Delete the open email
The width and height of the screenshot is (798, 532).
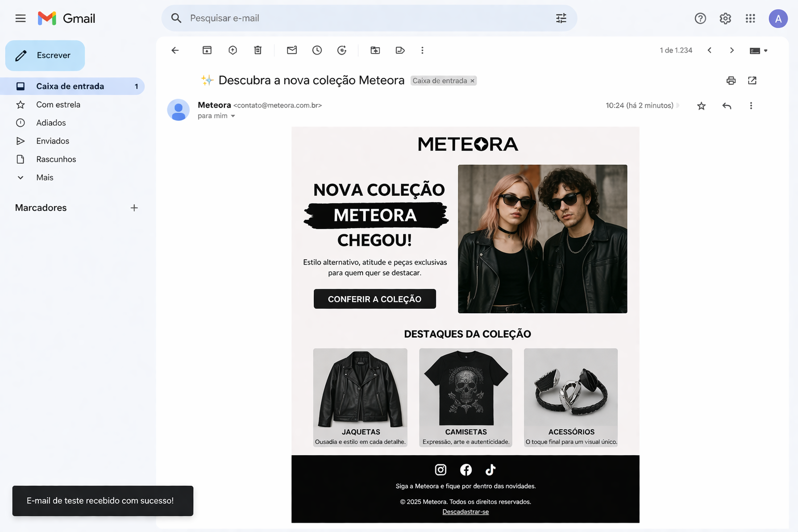pos(258,50)
